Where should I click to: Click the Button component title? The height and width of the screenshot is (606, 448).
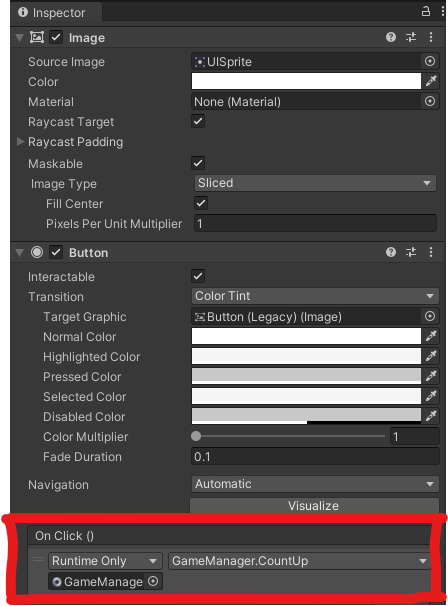click(x=89, y=253)
